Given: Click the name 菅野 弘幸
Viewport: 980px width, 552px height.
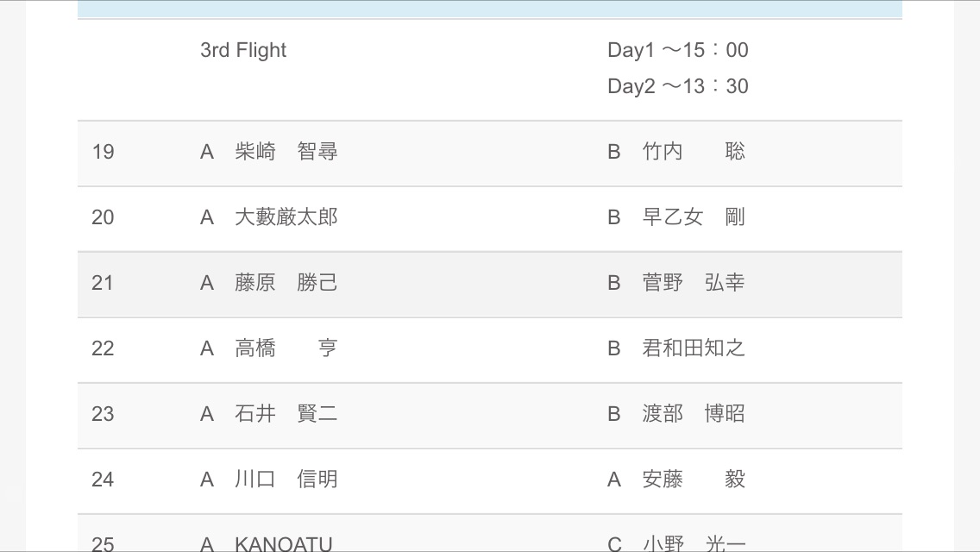Looking at the screenshot, I should (693, 283).
